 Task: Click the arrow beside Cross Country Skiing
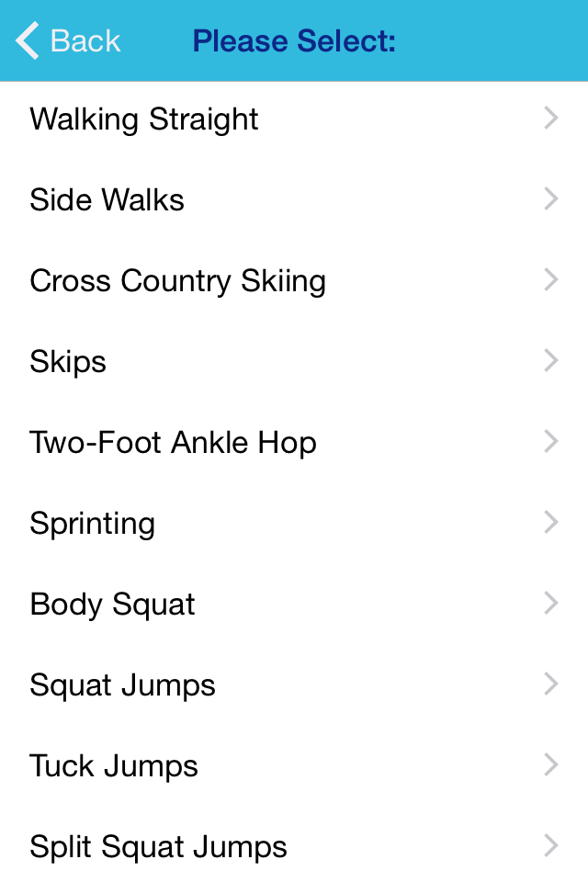tap(551, 280)
